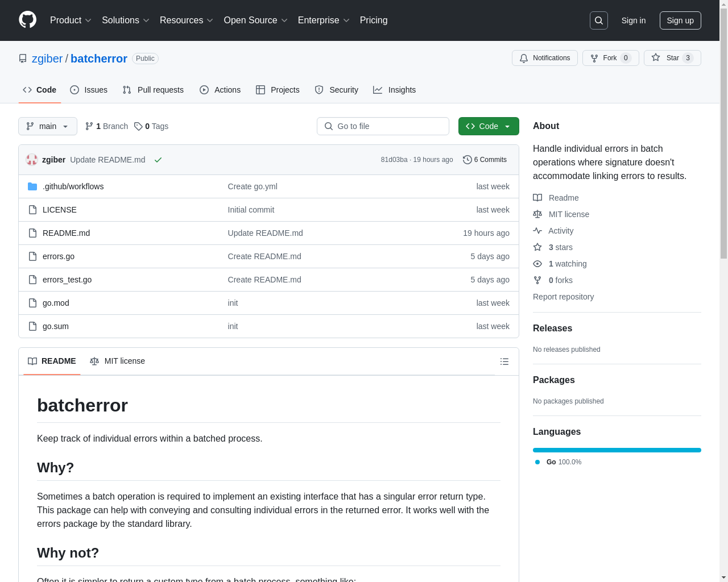Screen dimensions: 728x582
Task: Click the Readme book icon in About
Action: (x=537, y=198)
